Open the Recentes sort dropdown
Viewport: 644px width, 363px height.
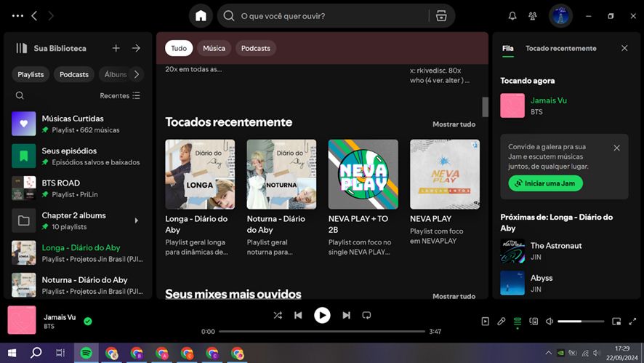120,95
